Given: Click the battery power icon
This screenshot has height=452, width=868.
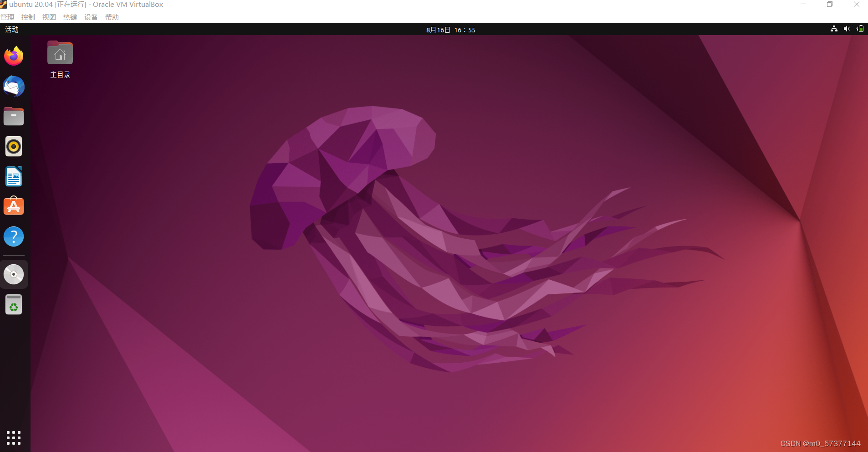Looking at the screenshot, I should (860, 29).
